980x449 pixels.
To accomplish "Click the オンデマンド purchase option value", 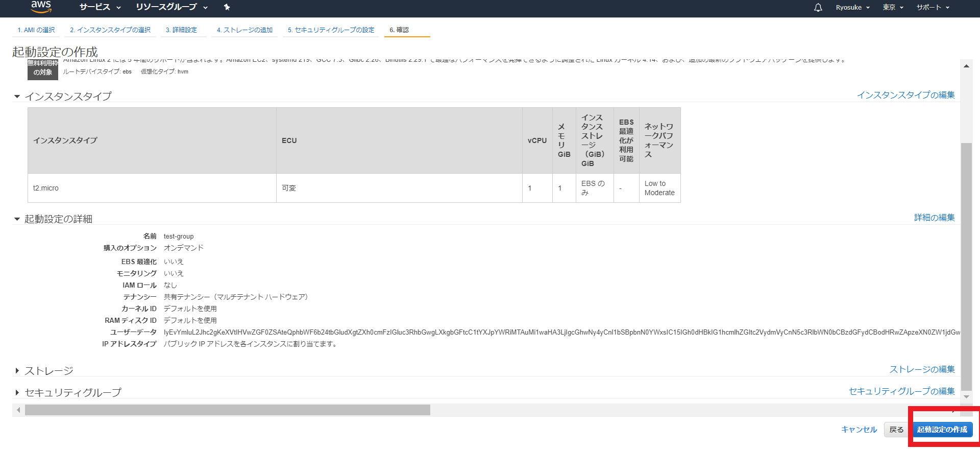I will pyautogui.click(x=184, y=248).
